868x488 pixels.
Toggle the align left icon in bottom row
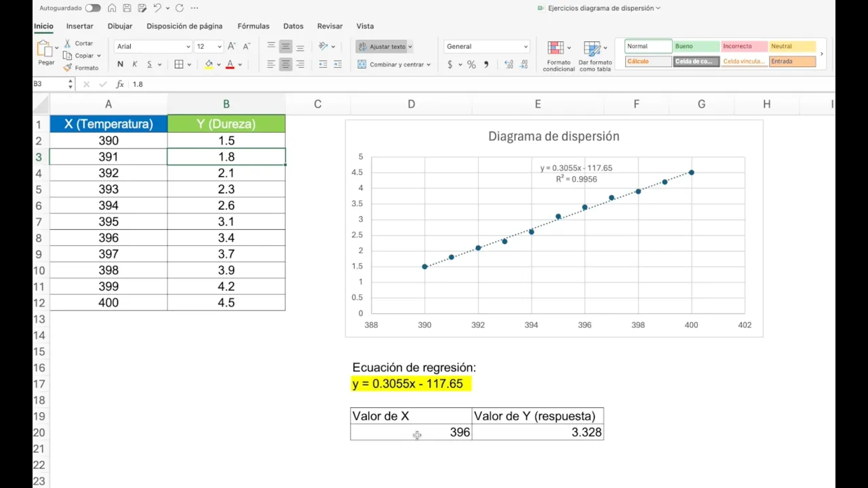click(271, 64)
